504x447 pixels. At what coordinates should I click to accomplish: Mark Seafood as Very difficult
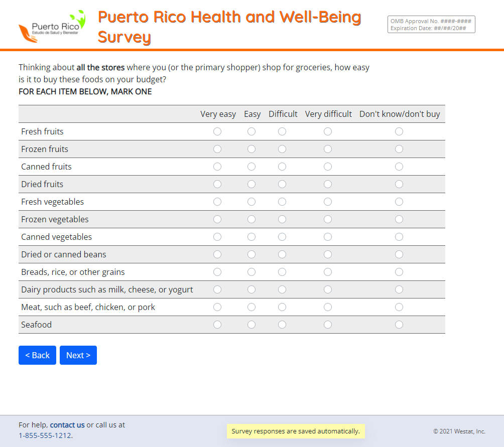328,325
